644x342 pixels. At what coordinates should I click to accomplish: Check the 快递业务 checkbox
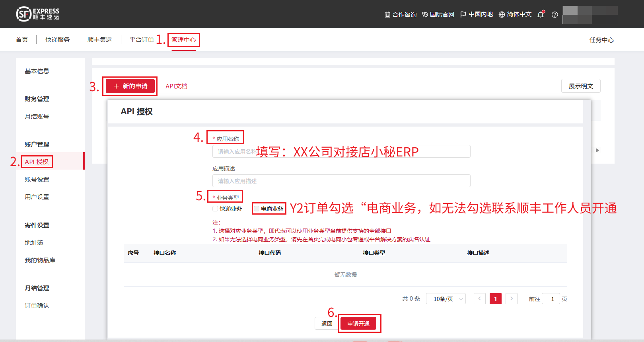(215, 209)
